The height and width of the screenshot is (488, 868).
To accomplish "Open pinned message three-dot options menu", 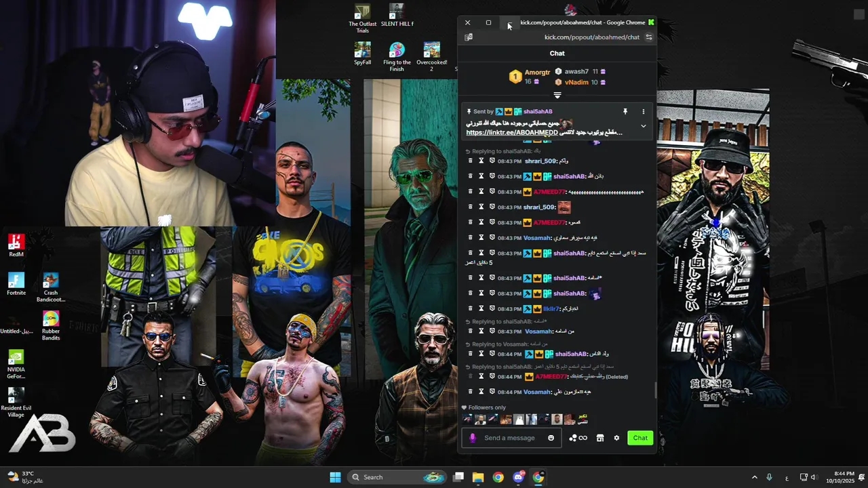I will tap(644, 111).
